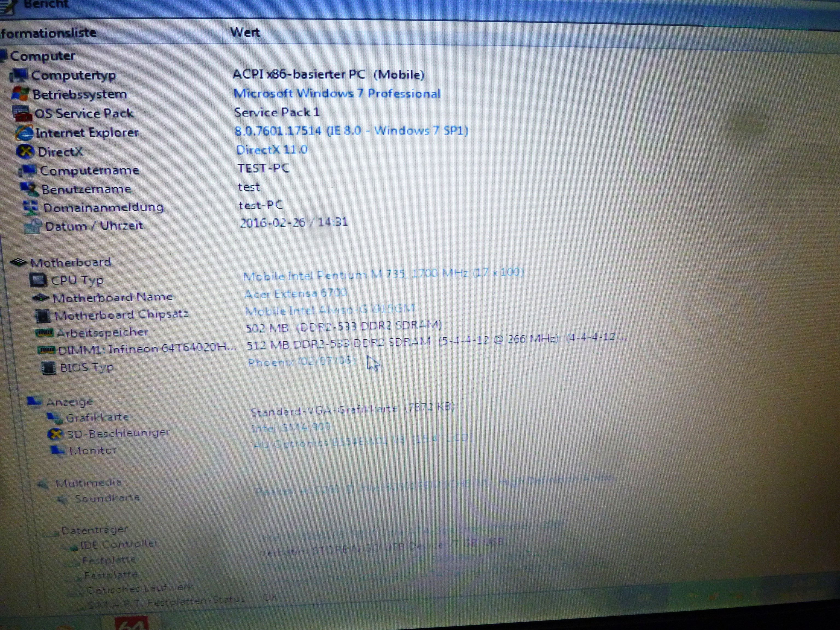Open the Acer Extensa 6700 link
The height and width of the screenshot is (630, 840).
pos(295,294)
